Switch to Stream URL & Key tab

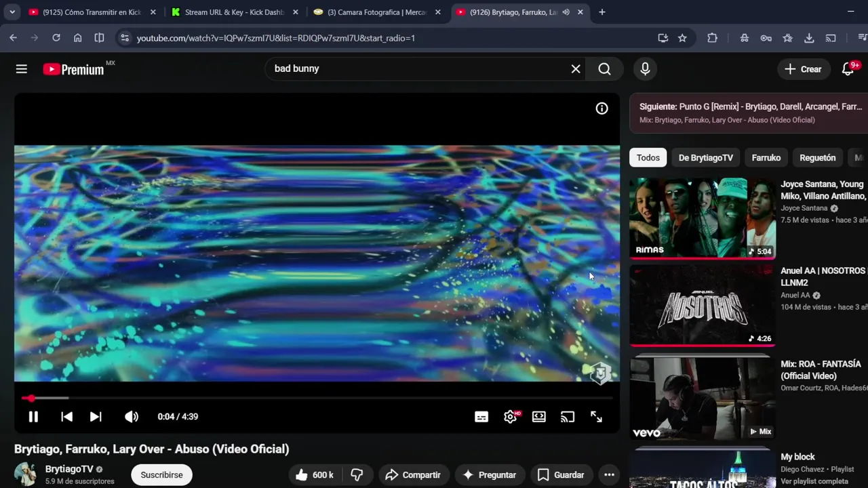point(235,12)
